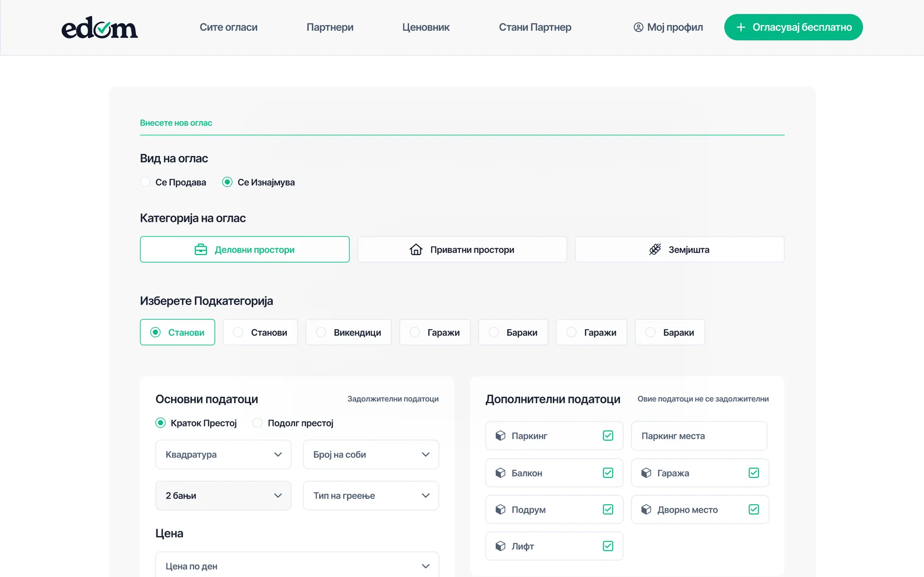Click the cube icon beside Гаража
Viewport: 924px width, 577px height.
pyautogui.click(x=646, y=473)
